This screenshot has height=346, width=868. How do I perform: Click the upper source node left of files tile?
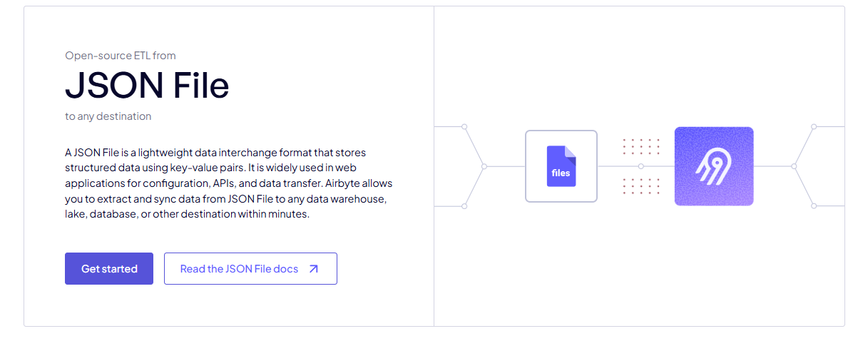coord(464,126)
